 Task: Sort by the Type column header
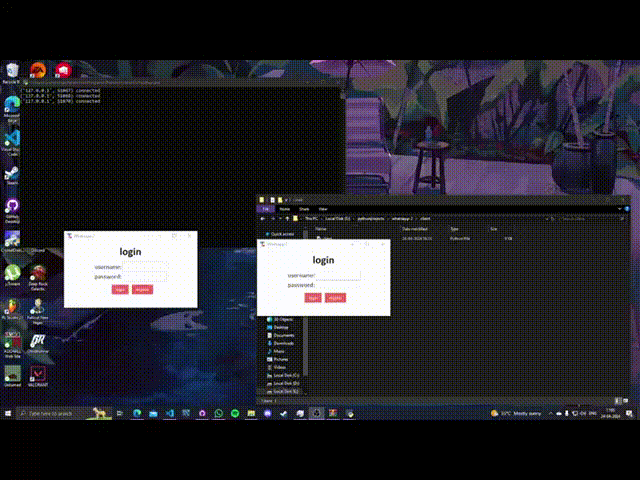tap(454, 229)
